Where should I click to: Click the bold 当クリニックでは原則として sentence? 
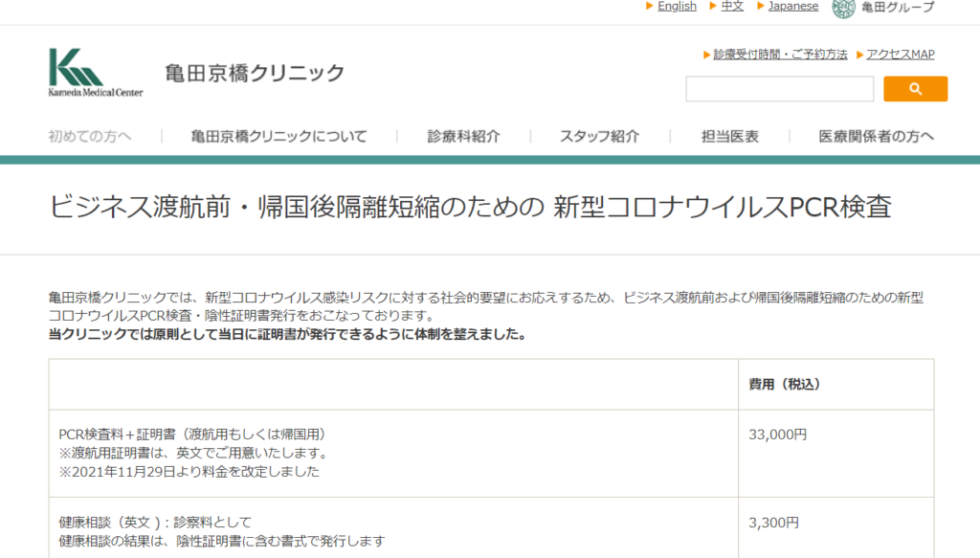point(288,334)
